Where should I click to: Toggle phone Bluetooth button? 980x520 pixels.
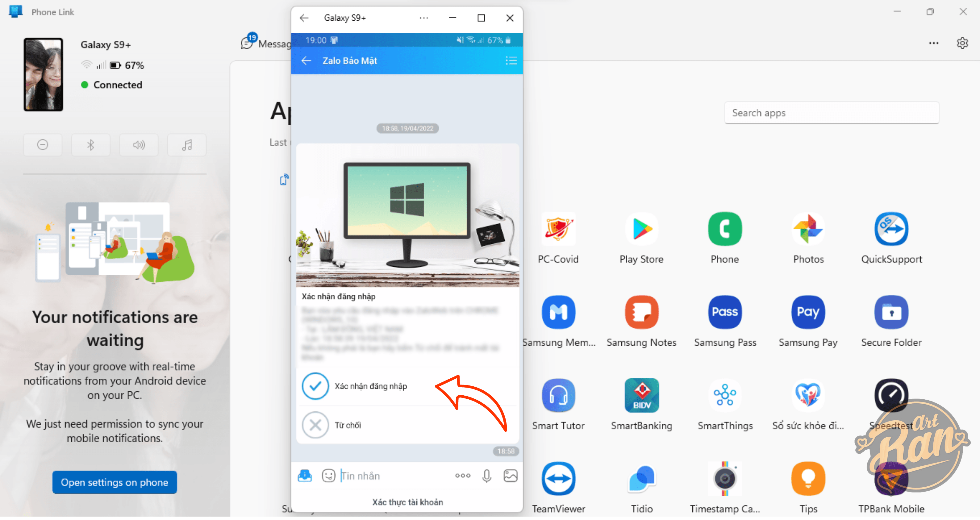(x=90, y=145)
